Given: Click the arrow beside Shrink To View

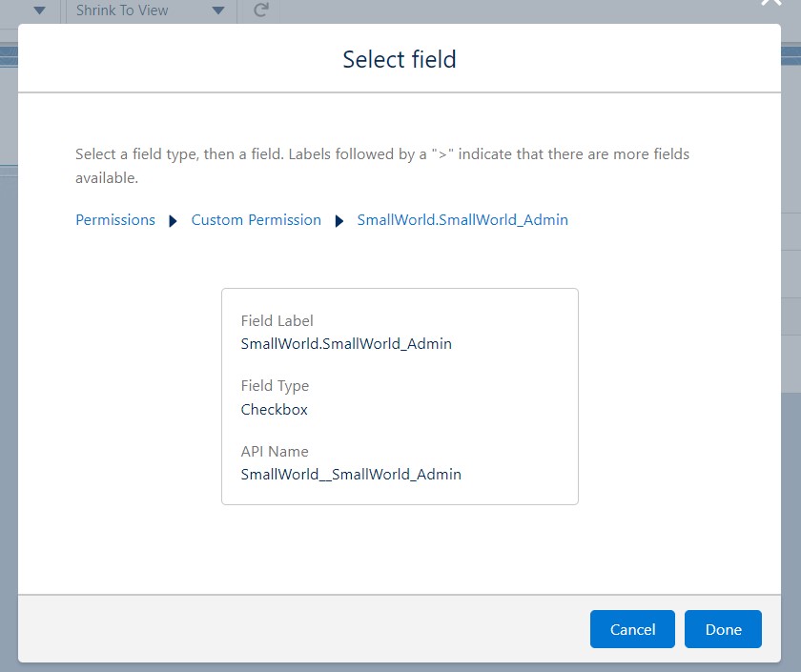Looking at the screenshot, I should tap(217, 10).
